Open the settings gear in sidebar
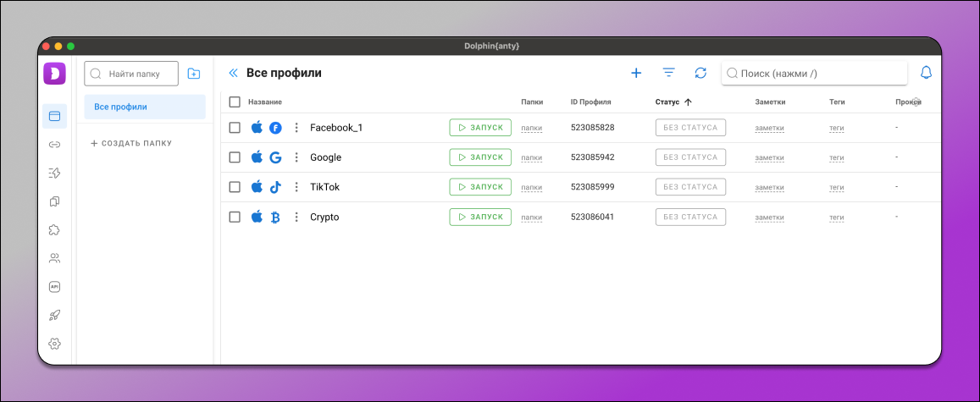 (x=55, y=344)
